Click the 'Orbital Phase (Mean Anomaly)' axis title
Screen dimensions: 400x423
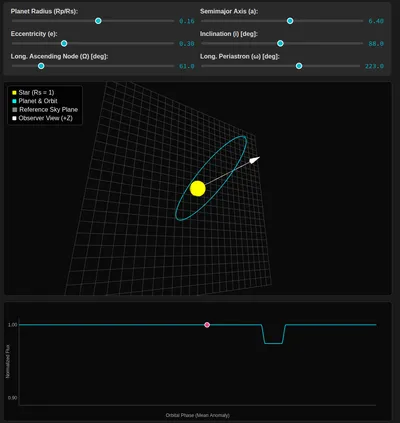pyautogui.click(x=198, y=415)
